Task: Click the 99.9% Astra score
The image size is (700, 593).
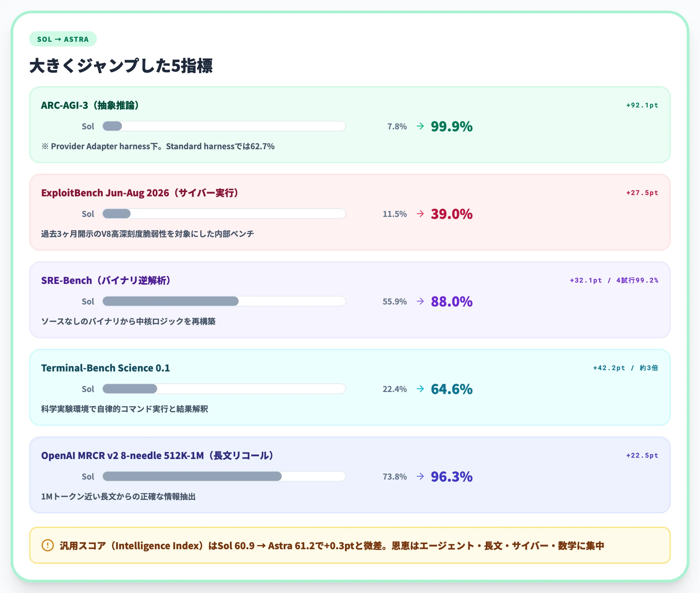Action: pyautogui.click(x=451, y=126)
